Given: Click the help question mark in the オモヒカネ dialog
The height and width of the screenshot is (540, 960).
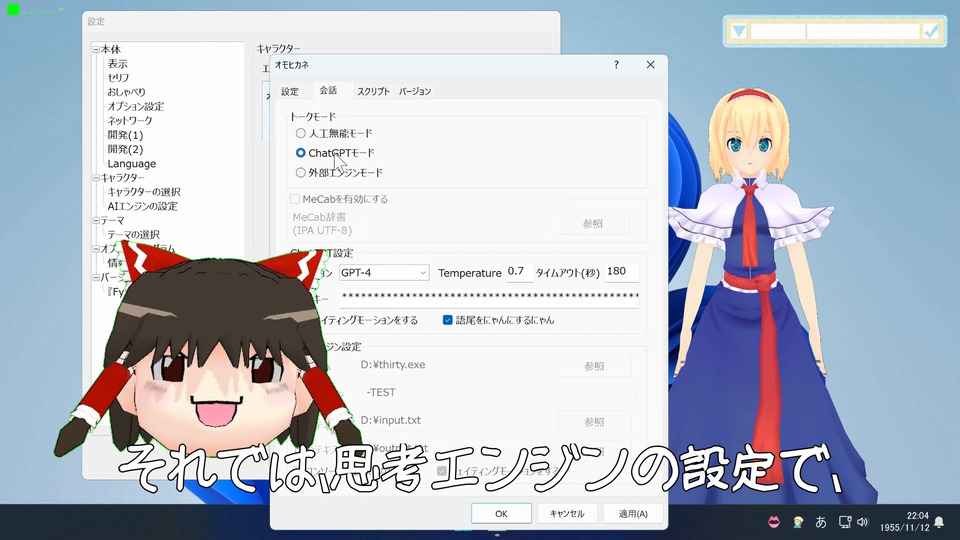Looking at the screenshot, I should [x=617, y=64].
